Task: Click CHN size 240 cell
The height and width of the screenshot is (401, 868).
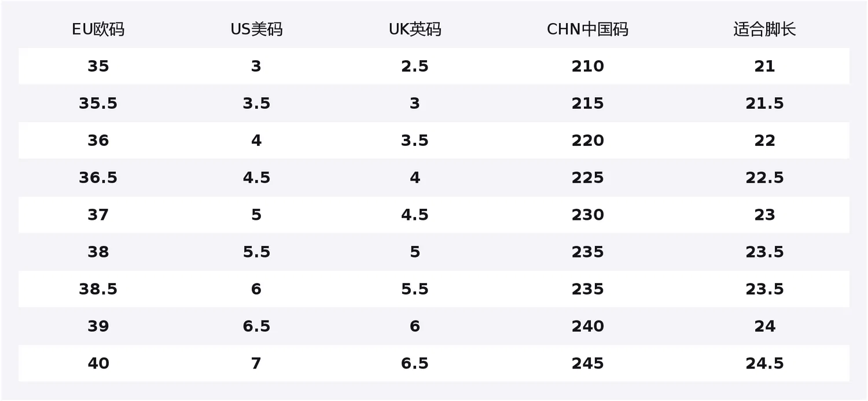Action: [x=587, y=326]
